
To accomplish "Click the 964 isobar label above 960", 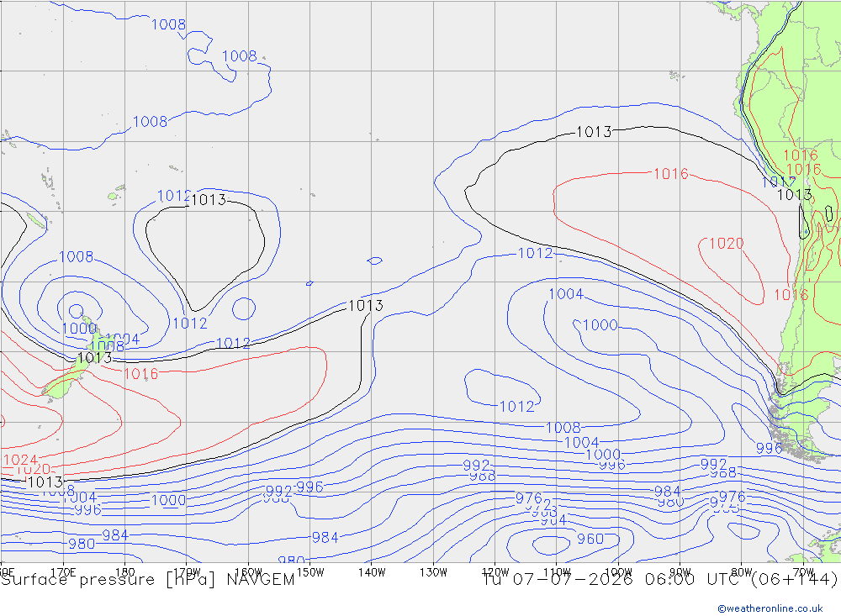I will (553, 520).
